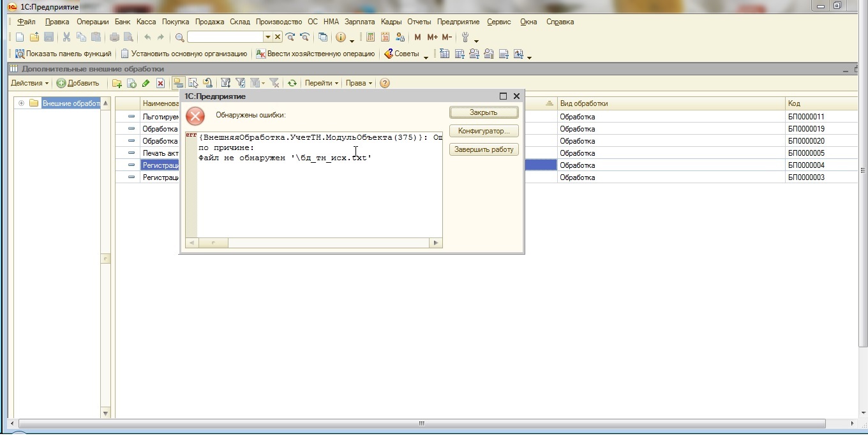Click Установить основную организацию
The image size is (868, 436).
click(184, 54)
